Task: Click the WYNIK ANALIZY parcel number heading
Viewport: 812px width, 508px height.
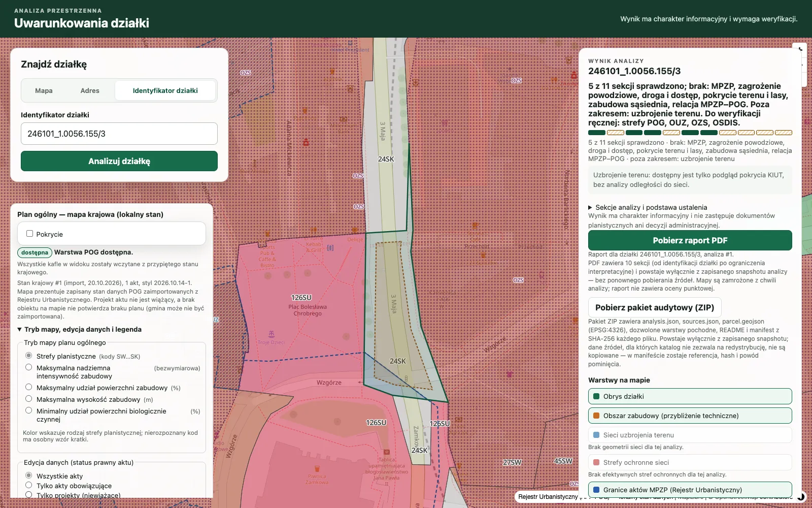Action: pyautogui.click(x=634, y=71)
